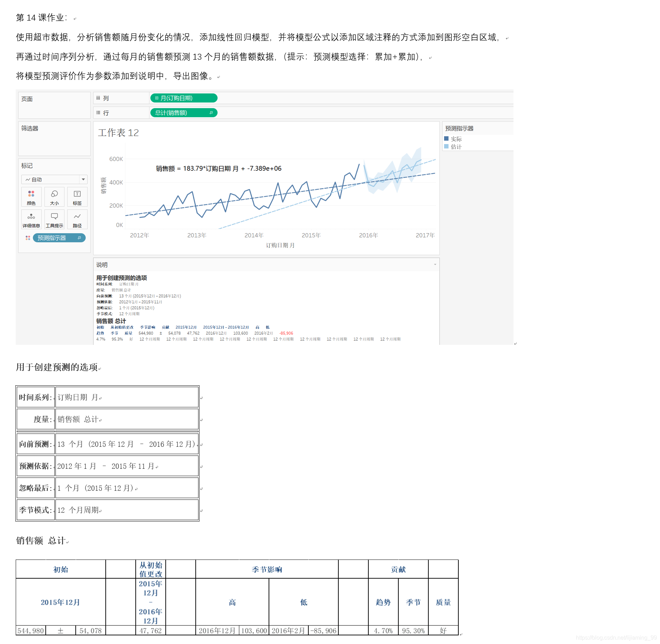Click the sort icon on the 总计(销售额) pill
660x644 pixels.
(211, 112)
